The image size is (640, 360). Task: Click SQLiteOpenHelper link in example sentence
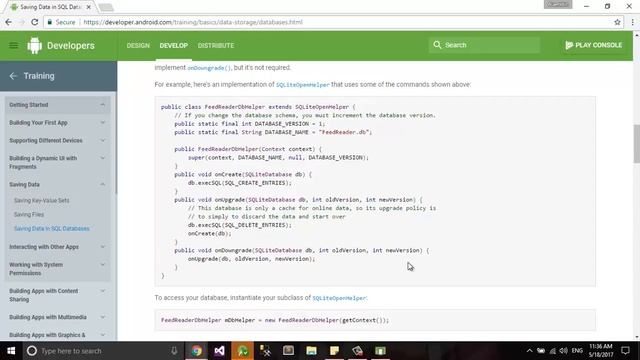pyautogui.click(x=303, y=84)
